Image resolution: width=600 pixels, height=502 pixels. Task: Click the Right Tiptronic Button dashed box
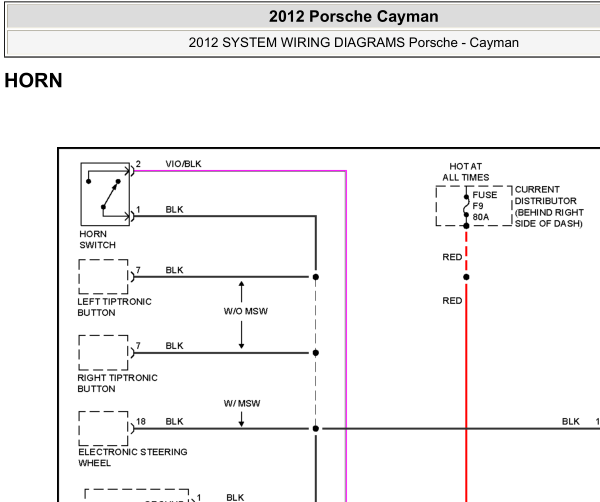click(103, 353)
